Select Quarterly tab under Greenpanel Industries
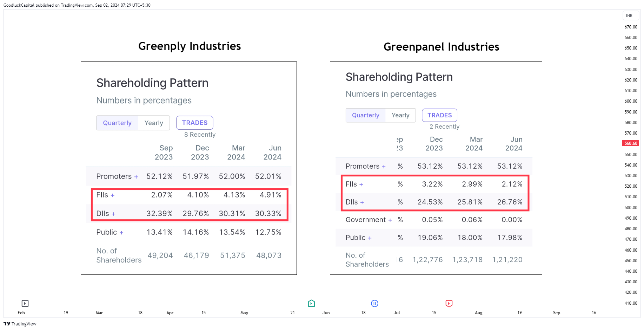This screenshot has height=330, width=644. (x=366, y=115)
